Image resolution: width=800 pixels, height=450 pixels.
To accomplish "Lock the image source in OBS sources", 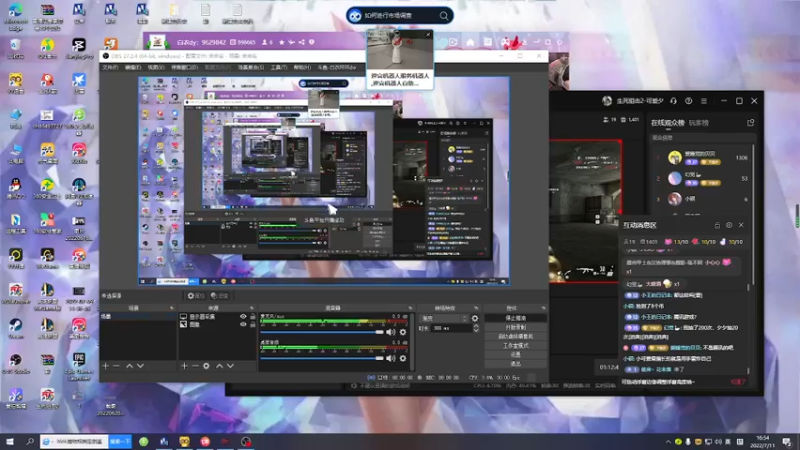I will click(253, 324).
